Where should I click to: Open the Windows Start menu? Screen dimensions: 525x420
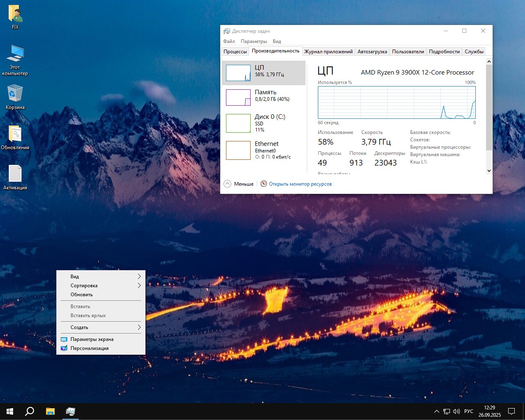tap(10, 411)
